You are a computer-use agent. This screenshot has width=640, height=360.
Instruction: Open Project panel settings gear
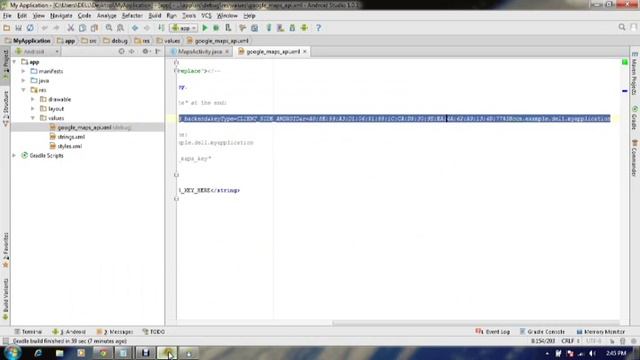coord(146,51)
